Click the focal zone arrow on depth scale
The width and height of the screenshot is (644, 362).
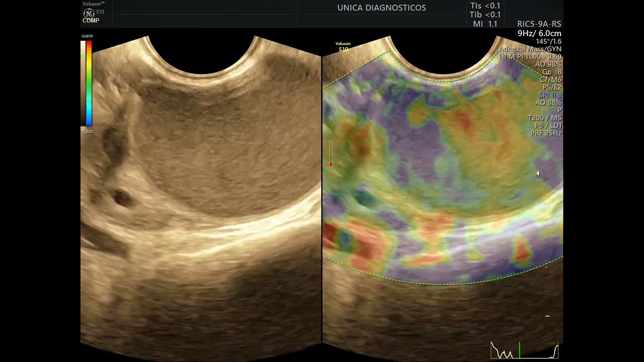(x=538, y=173)
